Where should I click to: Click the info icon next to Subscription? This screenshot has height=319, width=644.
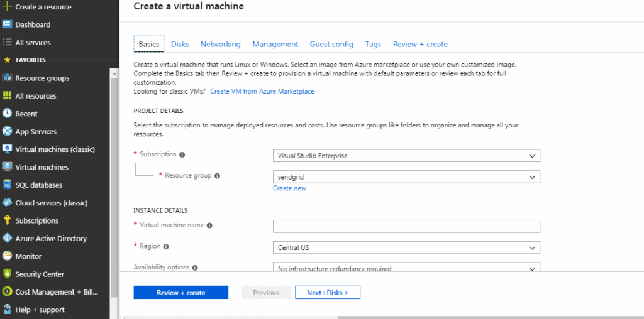tap(182, 154)
